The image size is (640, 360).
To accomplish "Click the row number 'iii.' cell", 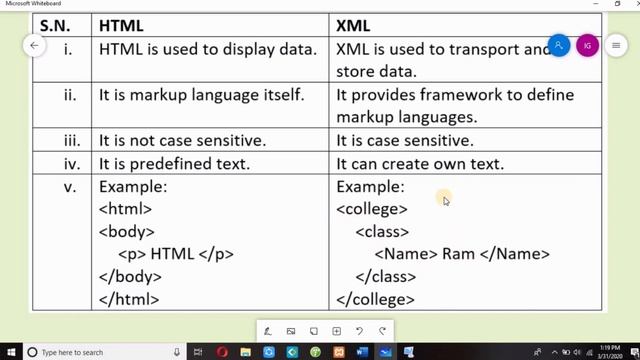I will [62, 140].
